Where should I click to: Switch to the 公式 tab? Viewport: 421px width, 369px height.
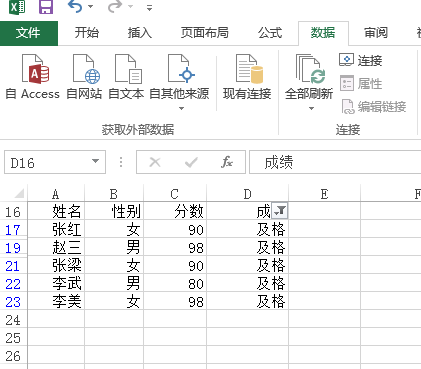[x=270, y=33]
